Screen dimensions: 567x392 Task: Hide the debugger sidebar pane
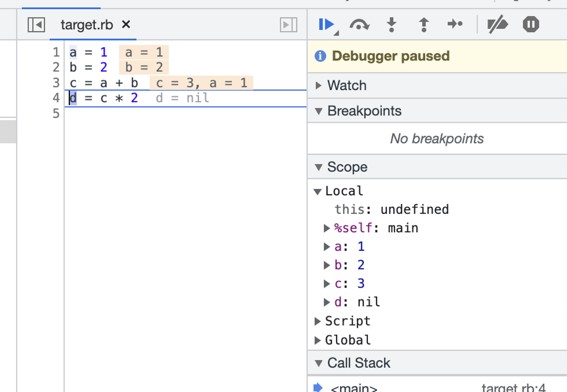(x=288, y=25)
